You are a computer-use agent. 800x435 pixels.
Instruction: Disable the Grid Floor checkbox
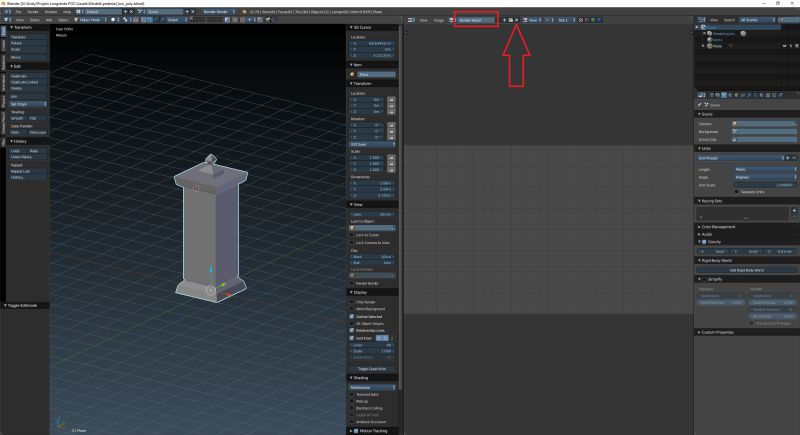click(x=352, y=338)
